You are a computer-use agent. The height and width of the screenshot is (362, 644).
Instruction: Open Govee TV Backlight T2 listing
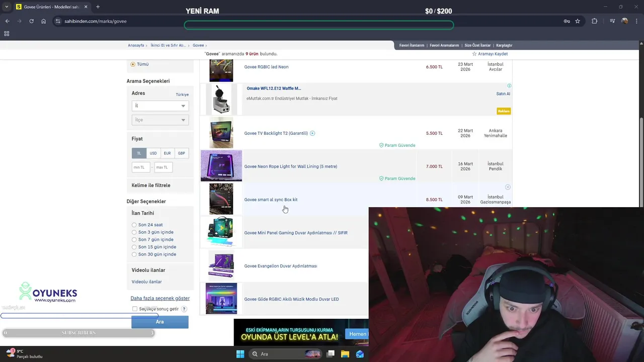276,133
